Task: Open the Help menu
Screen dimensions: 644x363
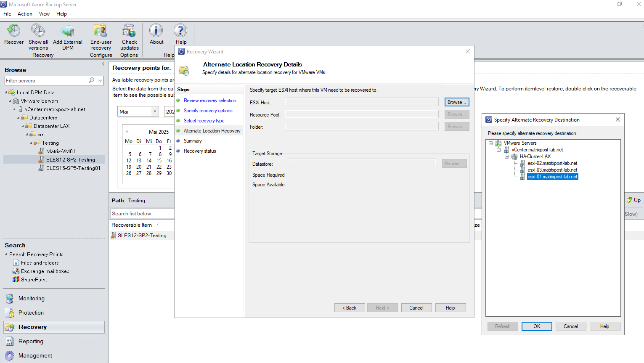Action: pos(61,14)
